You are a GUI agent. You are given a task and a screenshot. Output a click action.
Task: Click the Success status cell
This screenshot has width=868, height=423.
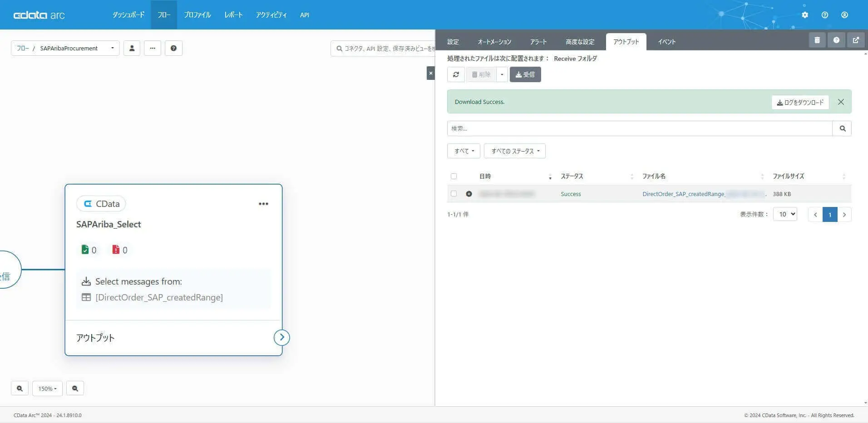click(571, 194)
